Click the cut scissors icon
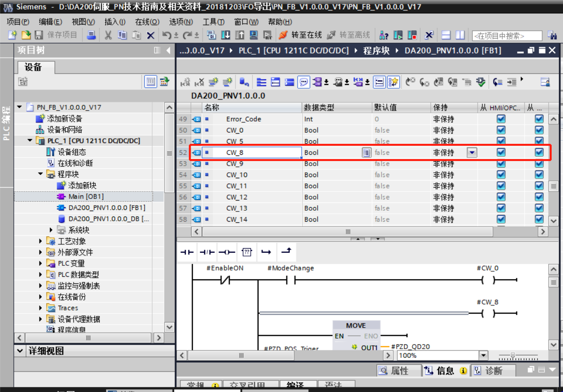 (x=108, y=35)
